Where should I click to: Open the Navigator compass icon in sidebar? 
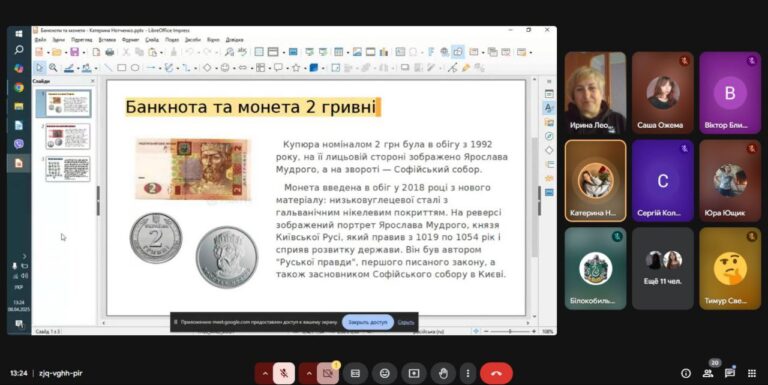(x=549, y=136)
